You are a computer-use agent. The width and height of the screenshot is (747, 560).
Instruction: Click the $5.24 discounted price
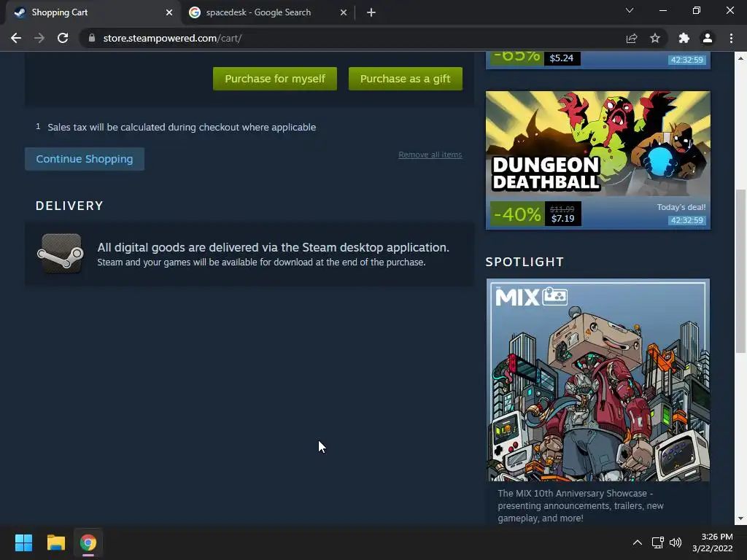562,58
